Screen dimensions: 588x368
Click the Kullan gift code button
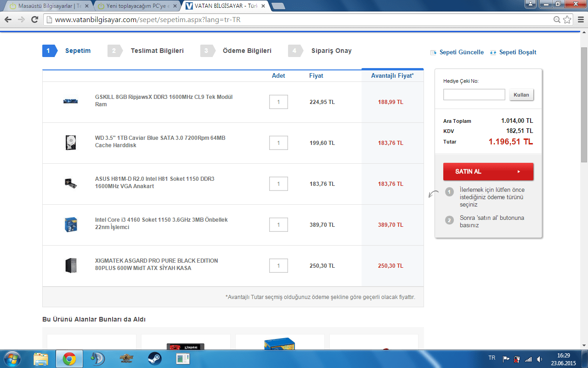tap(521, 95)
